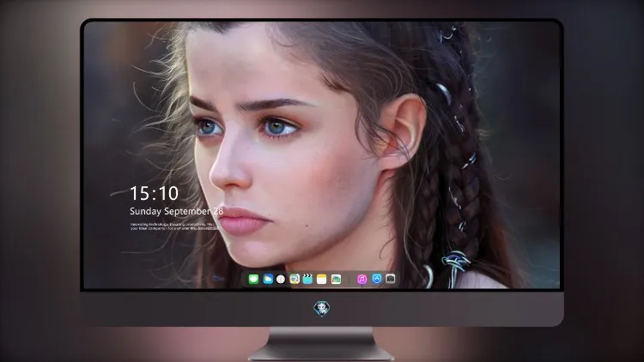Launch the Maps app in the dock

(295, 279)
